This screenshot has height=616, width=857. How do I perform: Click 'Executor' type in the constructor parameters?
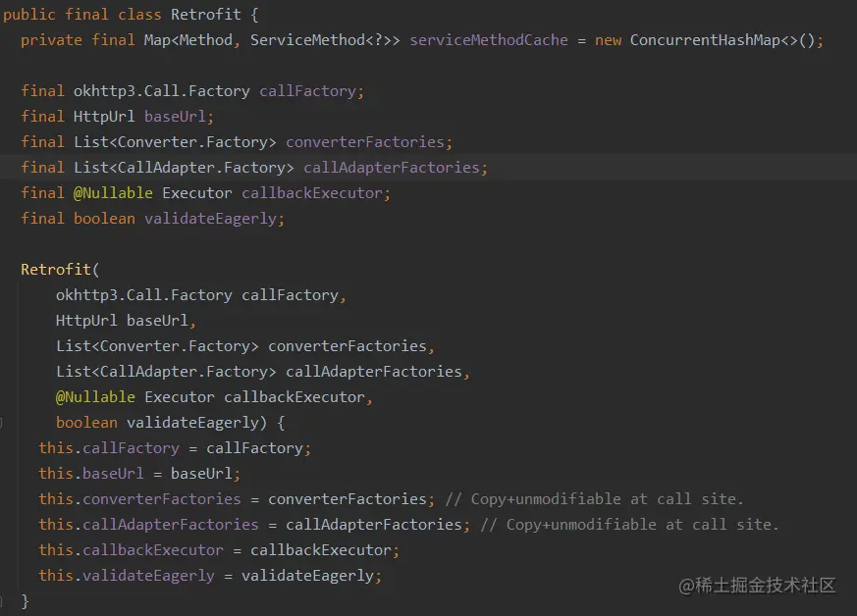tap(180, 397)
